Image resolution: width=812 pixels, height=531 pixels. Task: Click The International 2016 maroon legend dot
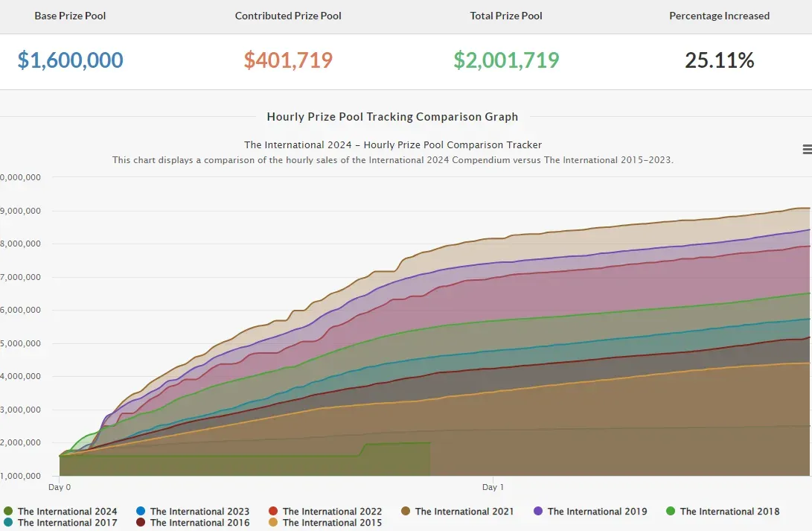tap(141, 523)
